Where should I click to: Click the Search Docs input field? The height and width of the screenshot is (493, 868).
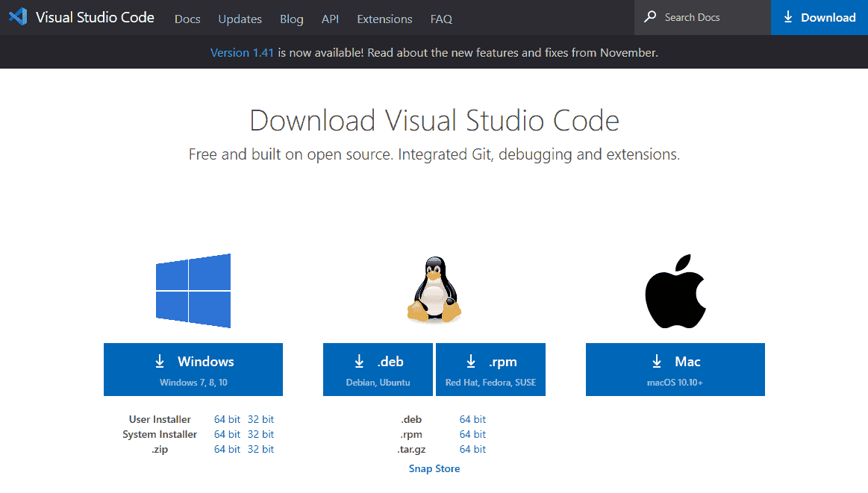tap(702, 18)
